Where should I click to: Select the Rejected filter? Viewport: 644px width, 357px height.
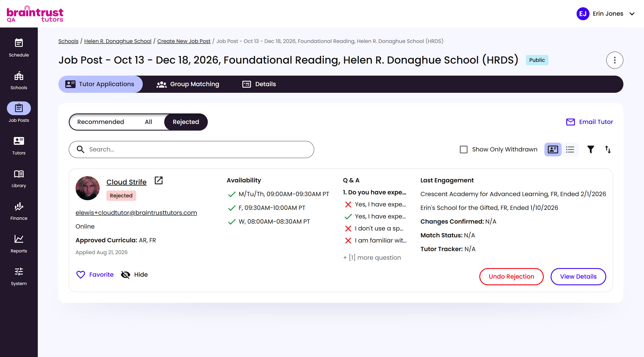pos(186,122)
